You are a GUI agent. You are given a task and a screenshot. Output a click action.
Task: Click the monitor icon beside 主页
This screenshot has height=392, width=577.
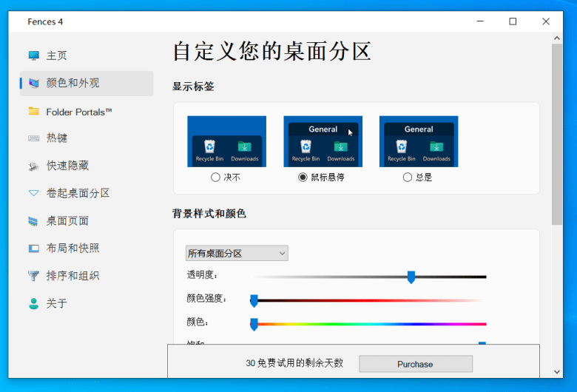tap(33, 55)
